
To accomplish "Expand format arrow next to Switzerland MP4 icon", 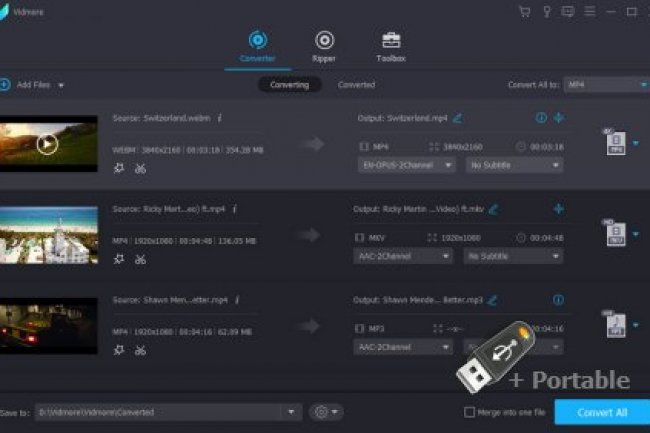I will tap(635, 143).
